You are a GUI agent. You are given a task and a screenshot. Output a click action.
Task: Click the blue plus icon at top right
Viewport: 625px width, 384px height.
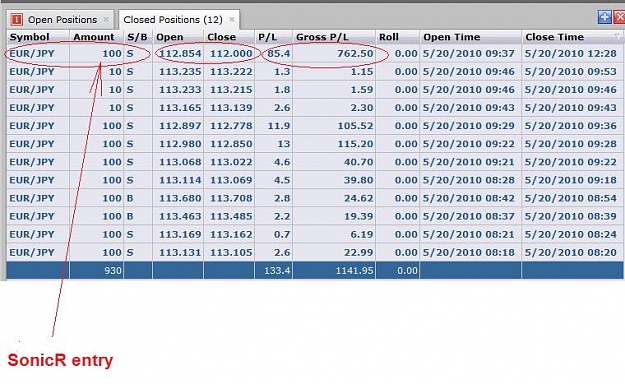click(605, 17)
